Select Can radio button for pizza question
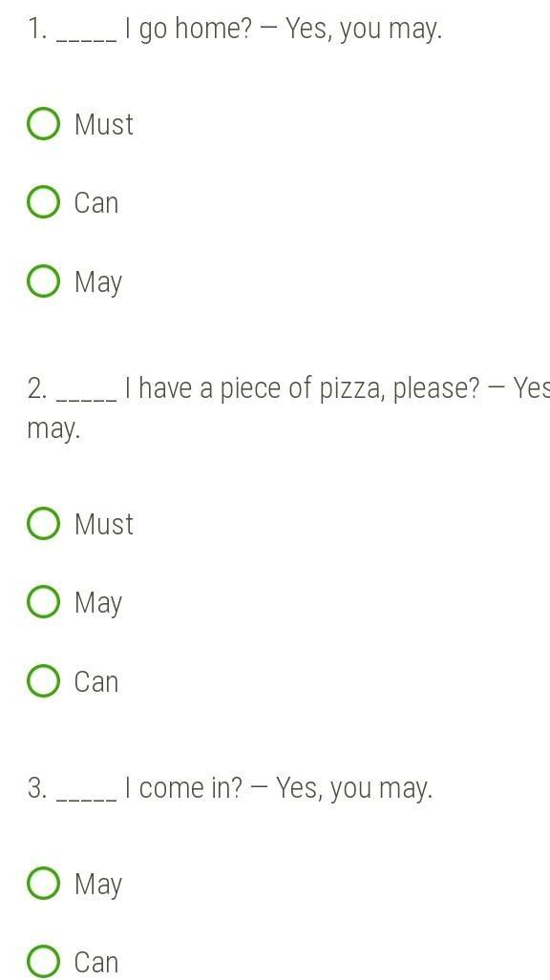Screen dimensions: 550x980 (44, 681)
